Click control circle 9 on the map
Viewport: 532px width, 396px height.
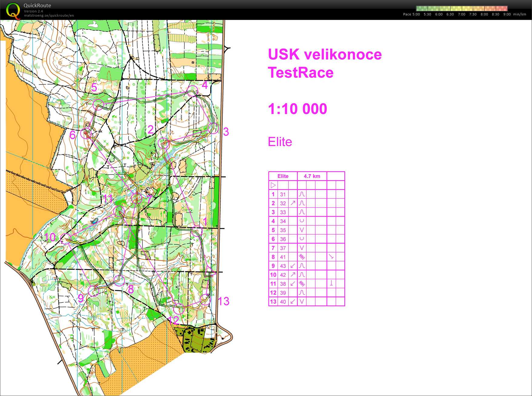94,291
